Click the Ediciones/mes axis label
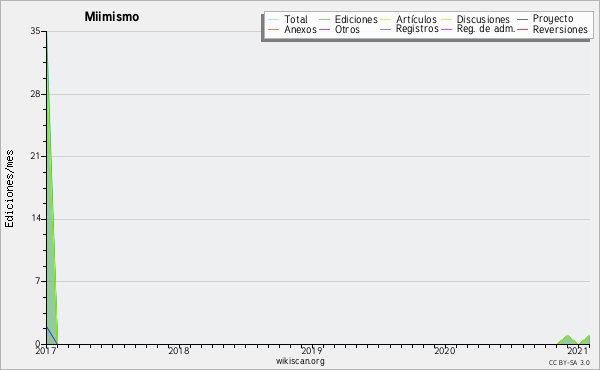600x370 pixels. click(x=9, y=189)
